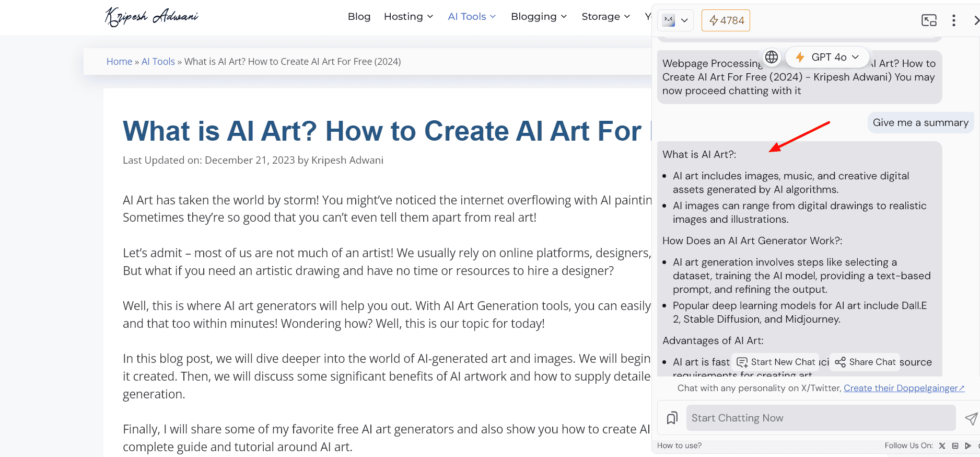Open the LinkedIn follow icon
The image size is (980, 457).
point(955,446)
